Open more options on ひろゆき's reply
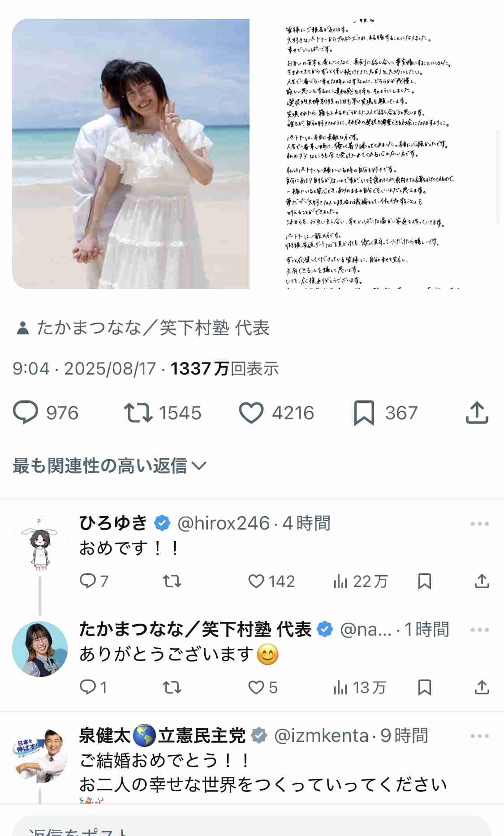This screenshot has width=504, height=836. [x=479, y=523]
